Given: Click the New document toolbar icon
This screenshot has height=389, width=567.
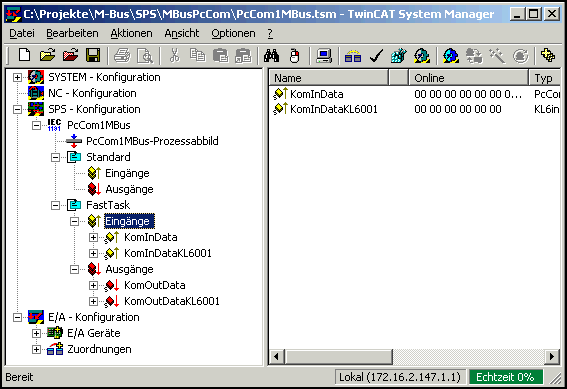Looking at the screenshot, I should (24, 56).
